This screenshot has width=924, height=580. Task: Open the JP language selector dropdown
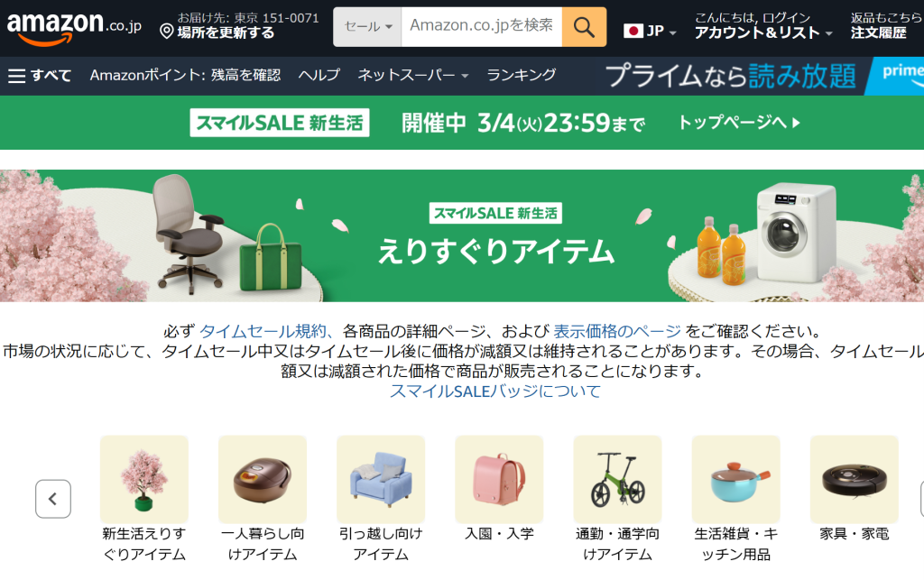(650, 32)
